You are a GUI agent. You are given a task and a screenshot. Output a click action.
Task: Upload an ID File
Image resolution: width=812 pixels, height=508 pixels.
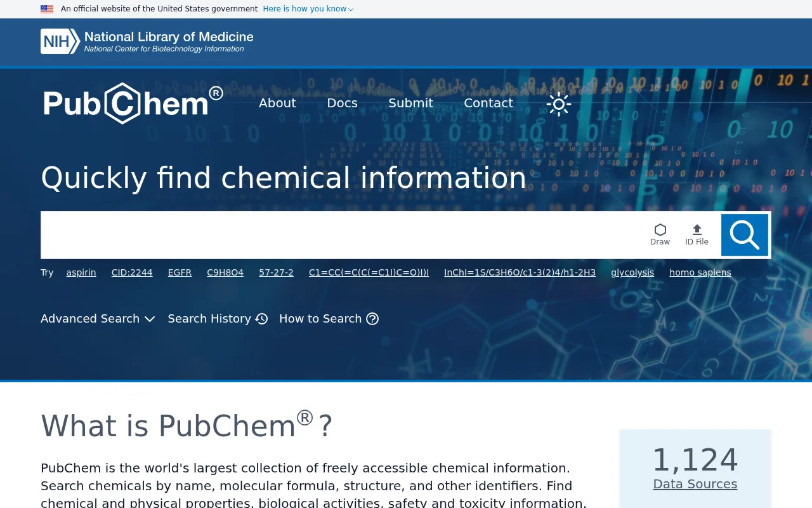[x=697, y=234]
